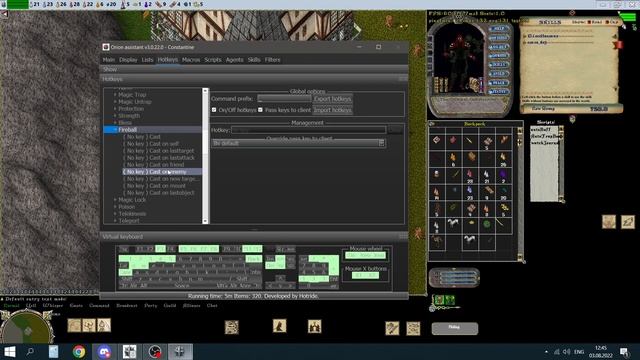The height and width of the screenshot is (360, 640).
Task: Select 'Cast on lastattack' under Fireball
Action: [x=159, y=158]
